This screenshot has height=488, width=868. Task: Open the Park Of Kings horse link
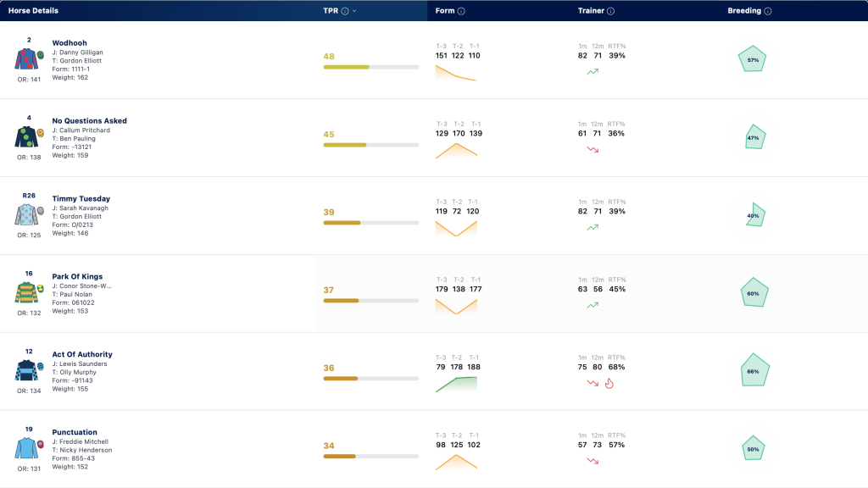(77, 277)
